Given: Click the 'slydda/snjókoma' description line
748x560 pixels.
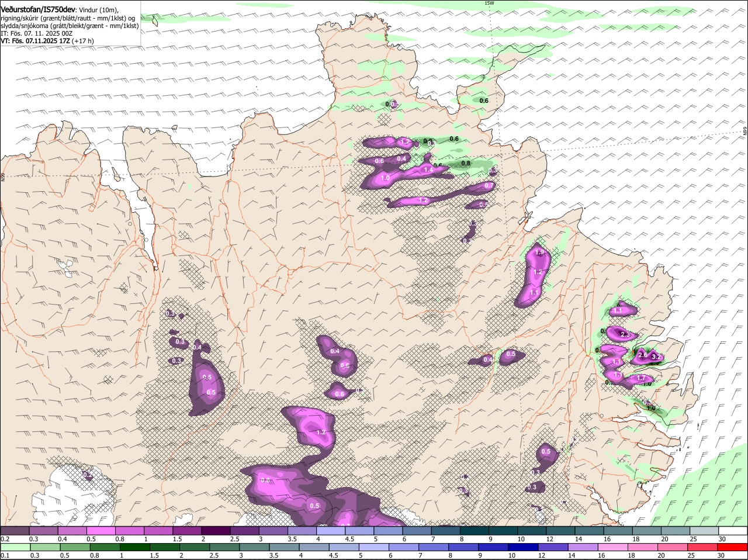Looking at the screenshot, I should tap(70, 26).
